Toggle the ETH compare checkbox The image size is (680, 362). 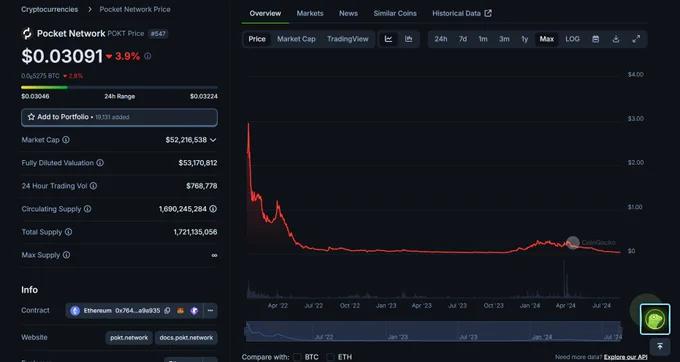(x=330, y=357)
